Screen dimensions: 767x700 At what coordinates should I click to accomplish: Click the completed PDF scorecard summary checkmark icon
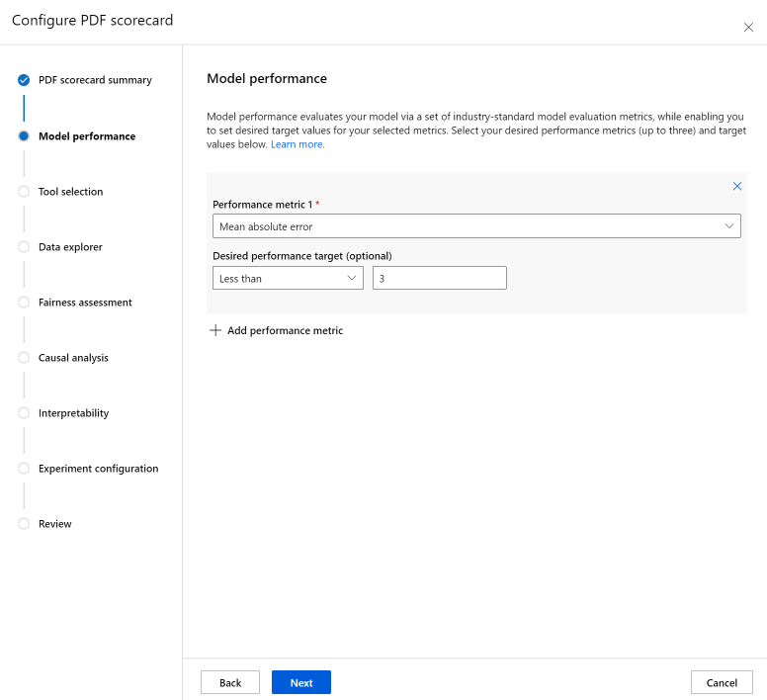24,80
